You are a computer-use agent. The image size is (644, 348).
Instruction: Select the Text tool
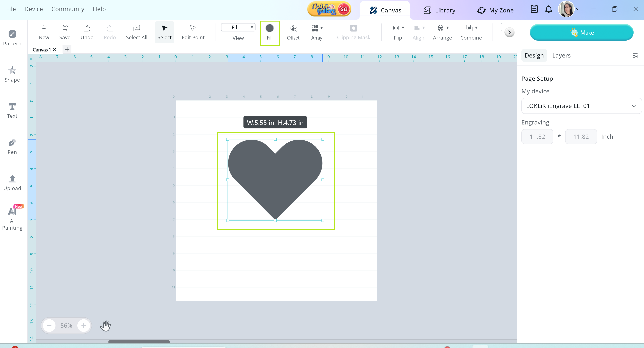[12, 110]
